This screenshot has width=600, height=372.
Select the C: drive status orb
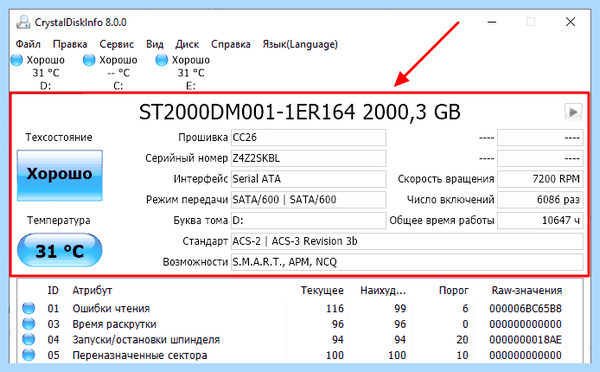89,60
